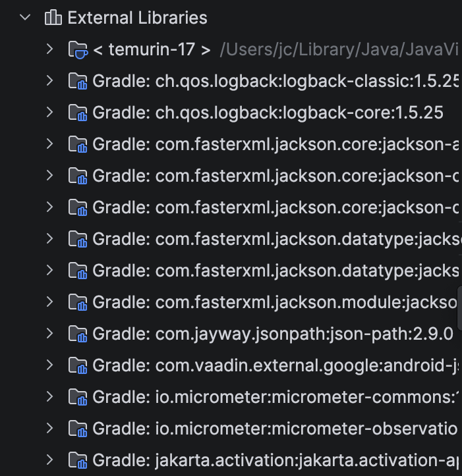Select Gradle: ch.qos.logback:logback-classic row

[x=231, y=81]
